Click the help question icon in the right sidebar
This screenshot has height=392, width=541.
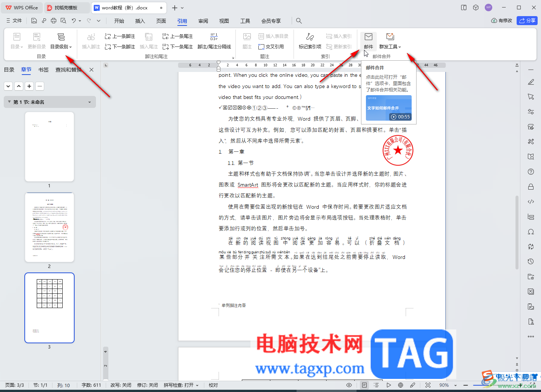[x=531, y=172]
